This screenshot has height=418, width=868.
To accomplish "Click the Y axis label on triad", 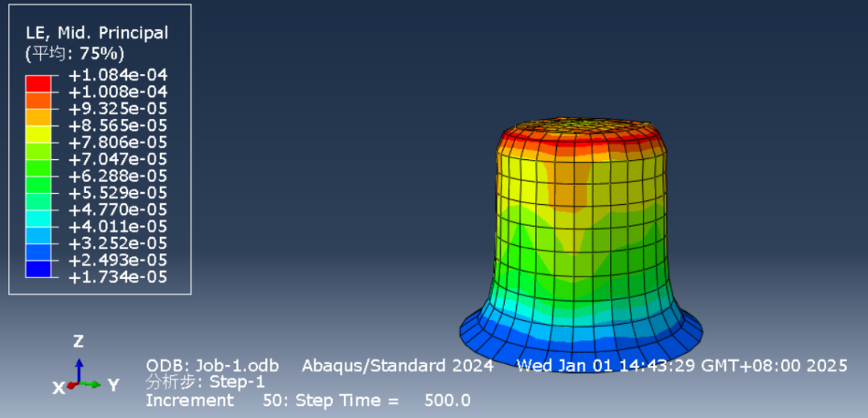I will [x=113, y=386].
